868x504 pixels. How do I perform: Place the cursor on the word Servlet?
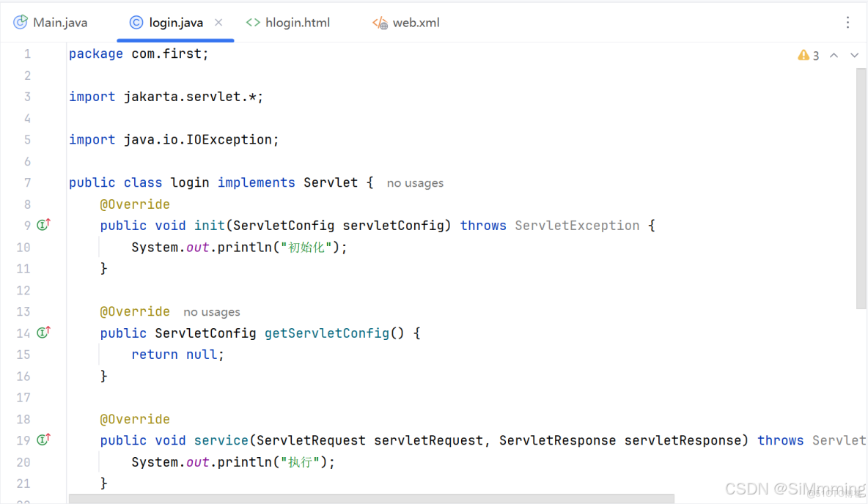pyautogui.click(x=330, y=182)
